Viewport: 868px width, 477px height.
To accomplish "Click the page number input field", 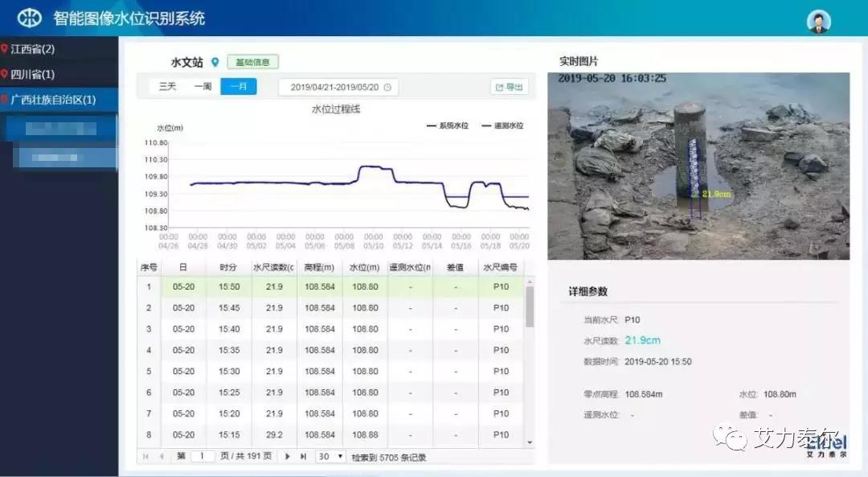I will coord(203,457).
